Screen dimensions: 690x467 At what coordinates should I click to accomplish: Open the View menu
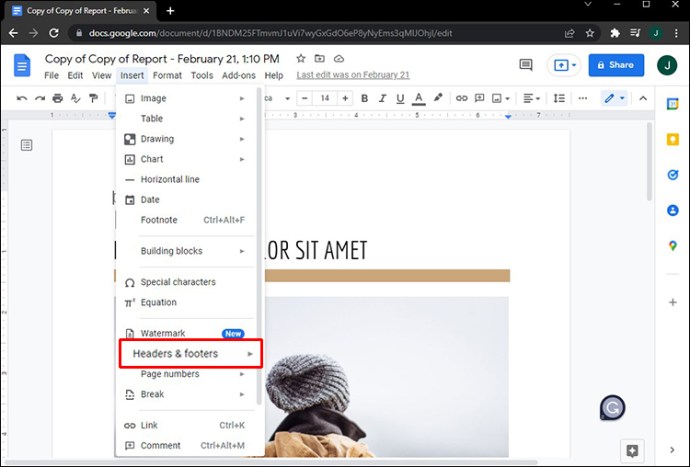click(x=102, y=75)
